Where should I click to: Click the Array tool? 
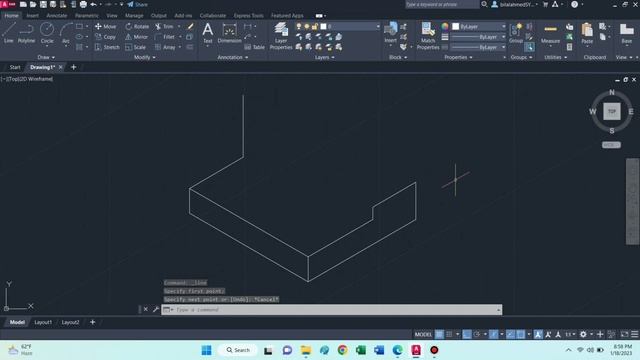pos(165,47)
